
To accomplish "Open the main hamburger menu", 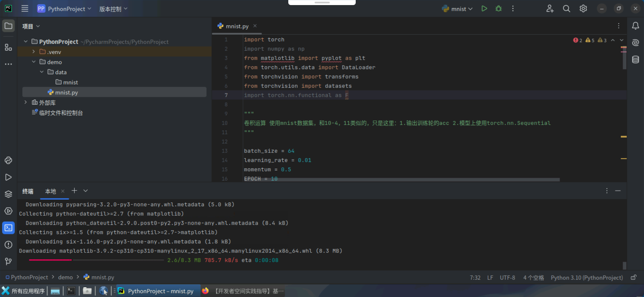I will coord(25,9).
